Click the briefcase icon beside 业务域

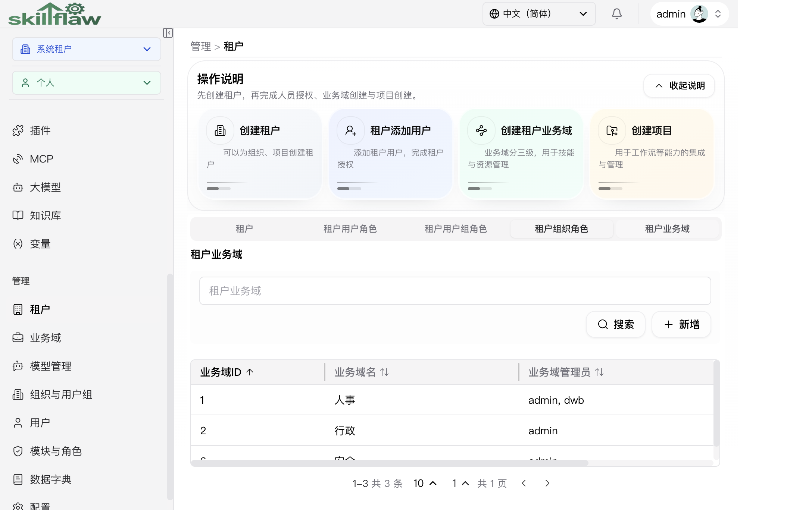pyautogui.click(x=18, y=338)
